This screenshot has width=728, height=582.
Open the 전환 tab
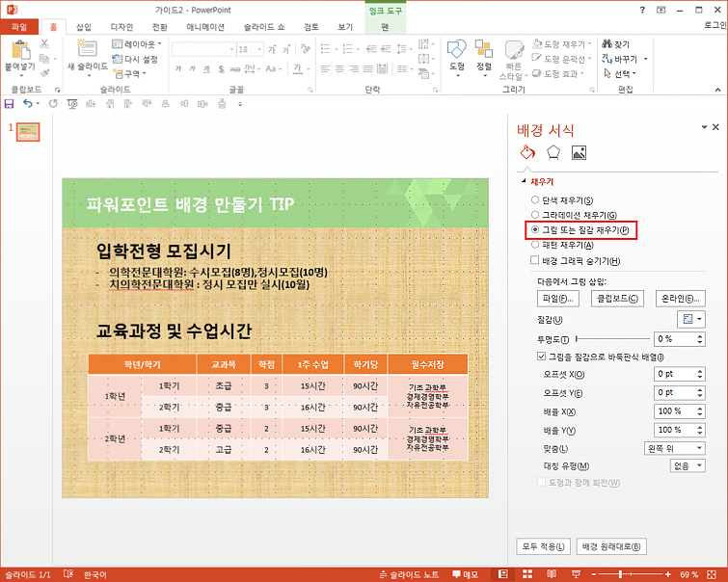point(160,27)
